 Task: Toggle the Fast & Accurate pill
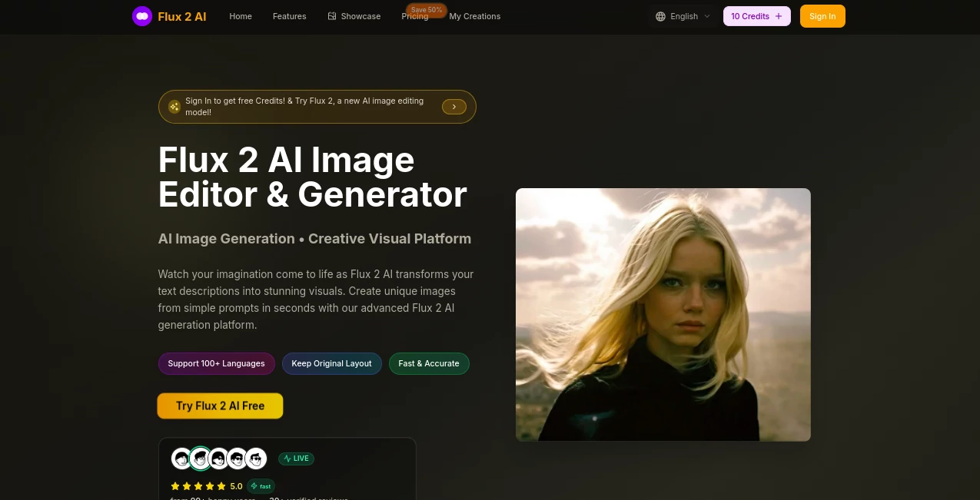(x=428, y=363)
